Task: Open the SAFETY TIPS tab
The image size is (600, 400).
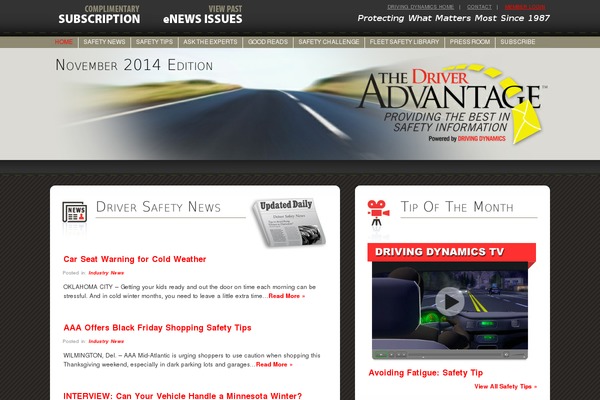Action: point(154,42)
